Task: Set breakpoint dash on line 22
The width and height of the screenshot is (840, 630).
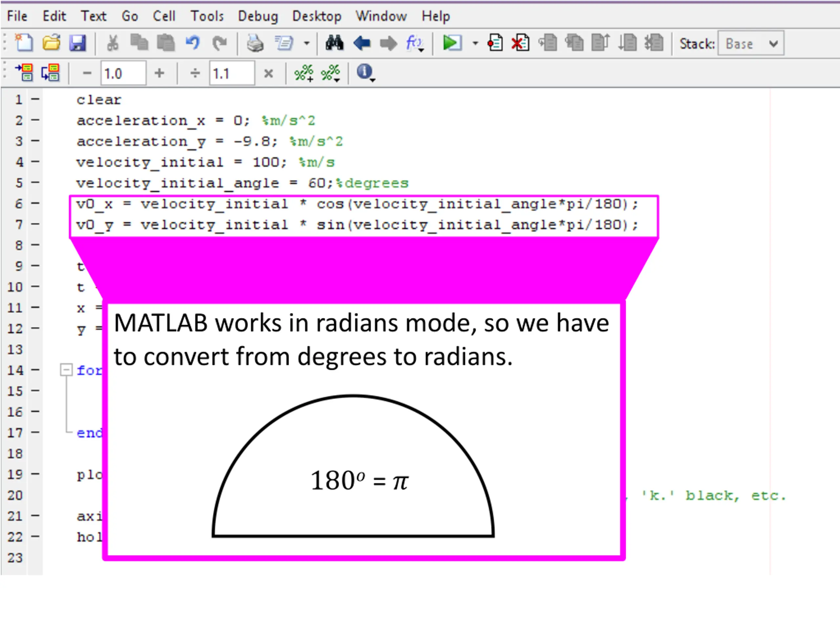Action: [x=35, y=536]
